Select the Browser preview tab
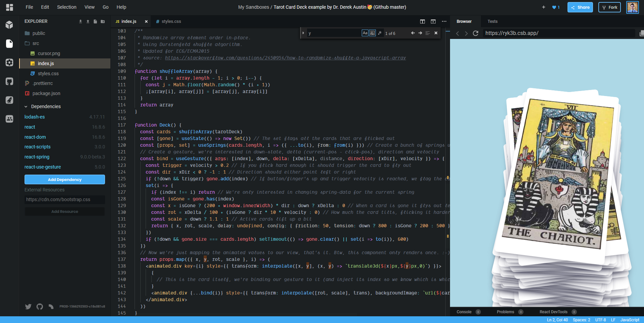This screenshot has width=644, height=323. tap(464, 21)
